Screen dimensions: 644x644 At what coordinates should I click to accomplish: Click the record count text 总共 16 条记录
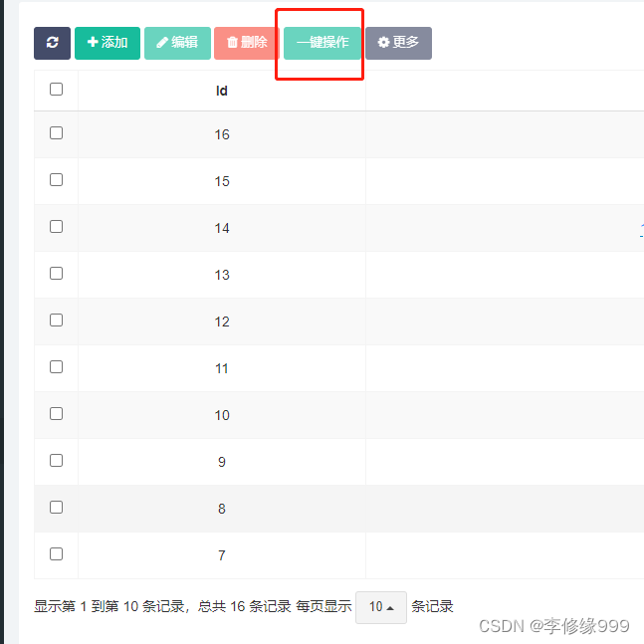pos(245,606)
